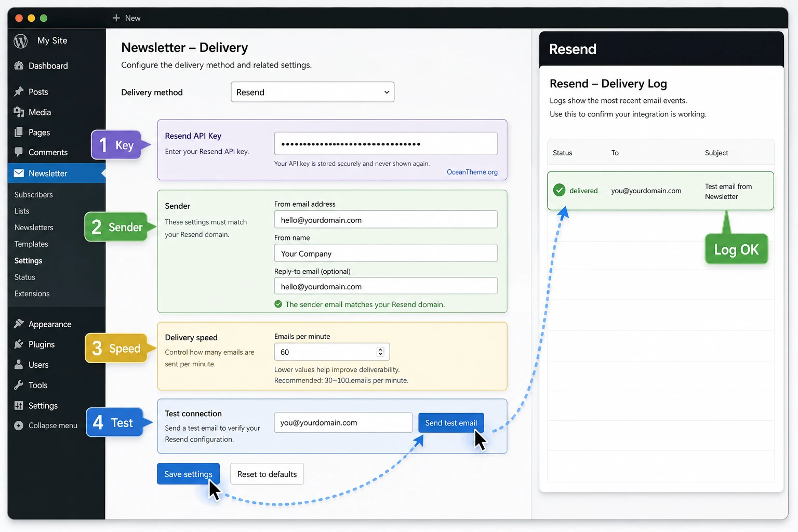Screen dimensions: 798x532
Task: Click the WordPress logo icon
Action: coord(21,41)
